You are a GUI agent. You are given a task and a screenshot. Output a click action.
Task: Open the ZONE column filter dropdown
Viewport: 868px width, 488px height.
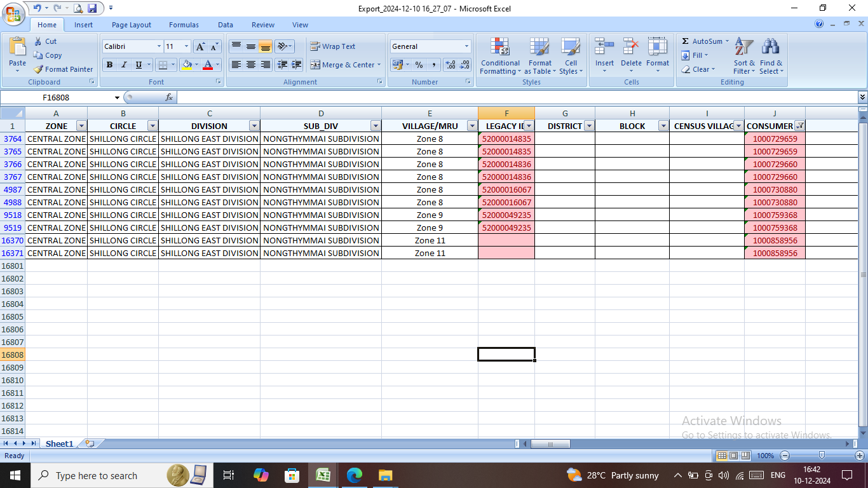pyautogui.click(x=81, y=126)
